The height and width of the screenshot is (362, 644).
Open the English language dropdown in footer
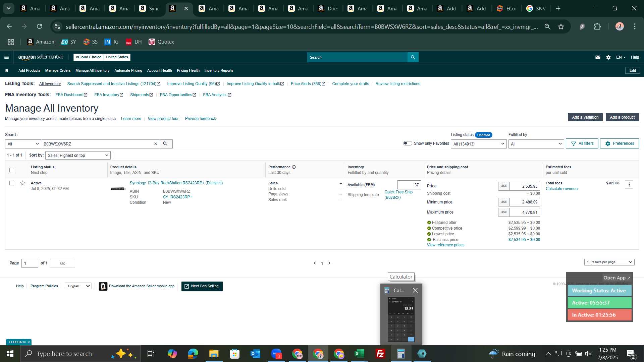(78, 286)
